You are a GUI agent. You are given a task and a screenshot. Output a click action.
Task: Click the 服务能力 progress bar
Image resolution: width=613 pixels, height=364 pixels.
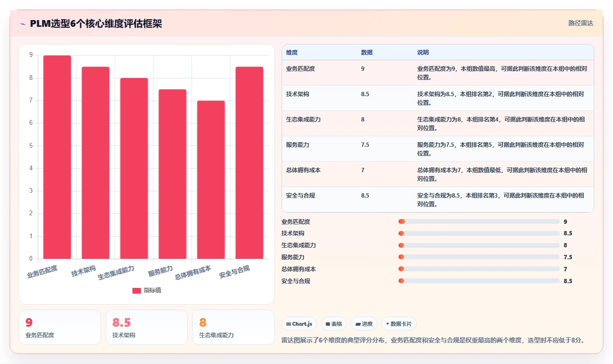pyautogui.click(x=479, y=257)
